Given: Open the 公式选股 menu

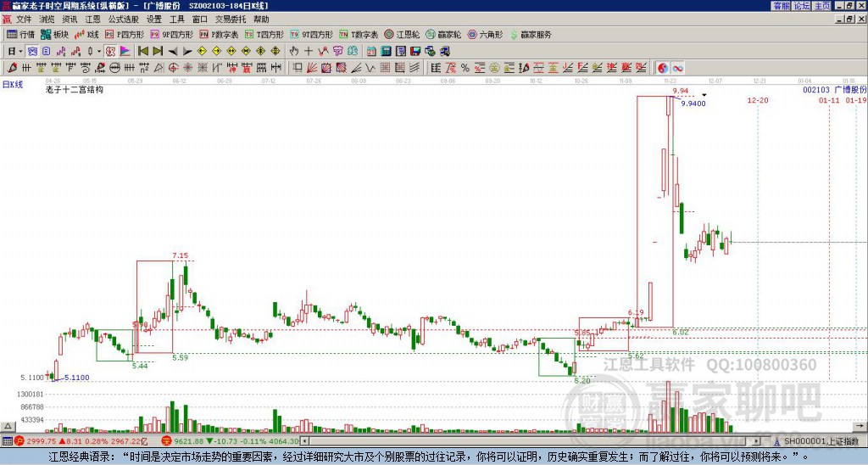Looking at the screenshot, I should 124,20.
